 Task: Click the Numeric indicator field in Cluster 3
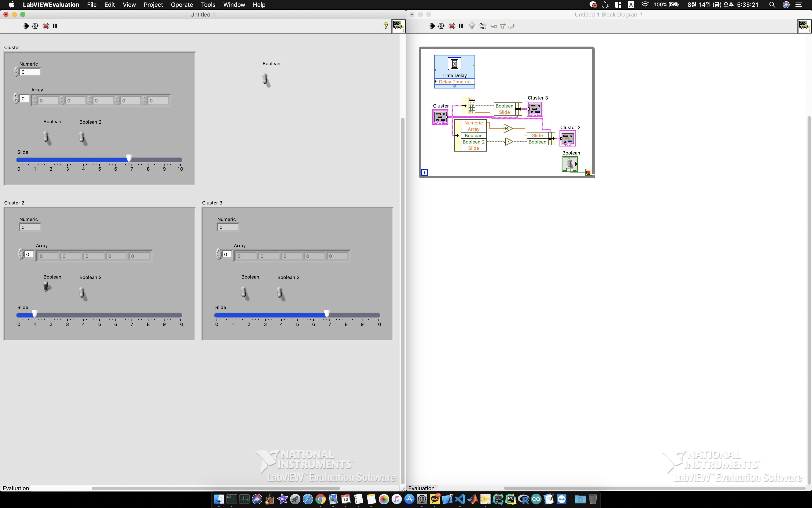(228, 227)
